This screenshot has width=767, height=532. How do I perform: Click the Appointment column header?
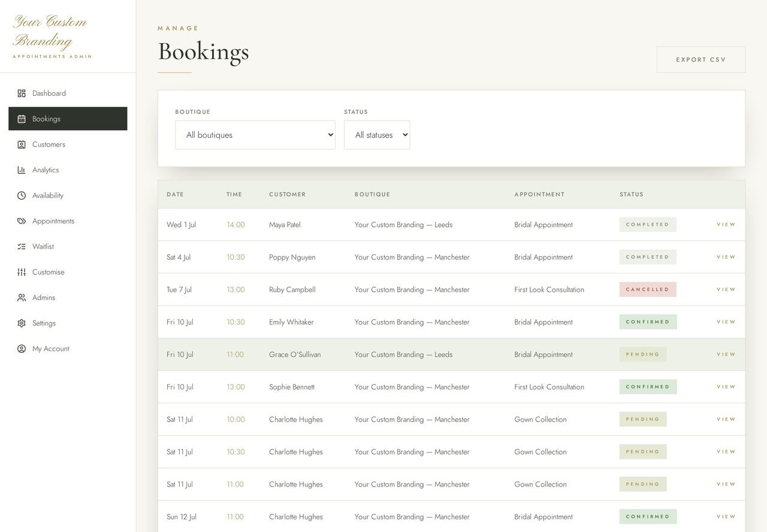pyautogui.click(x=539, y=195)
